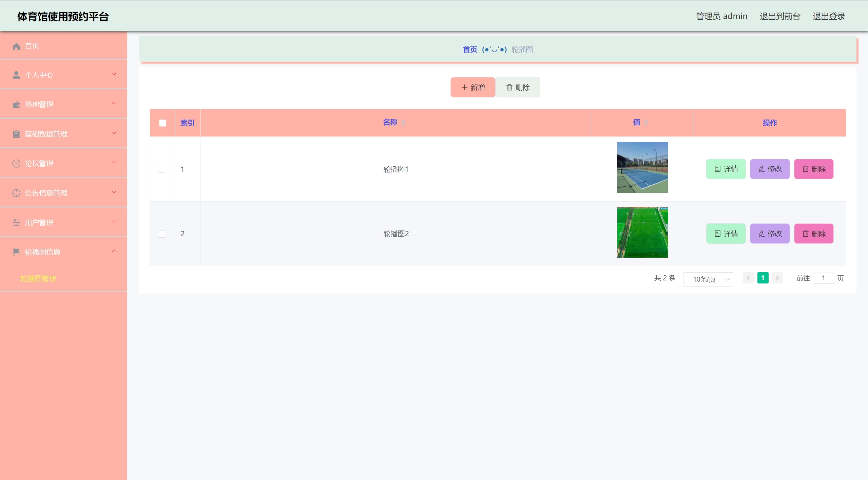Open the 10条/页 page size dropdown

coord(708,279)
